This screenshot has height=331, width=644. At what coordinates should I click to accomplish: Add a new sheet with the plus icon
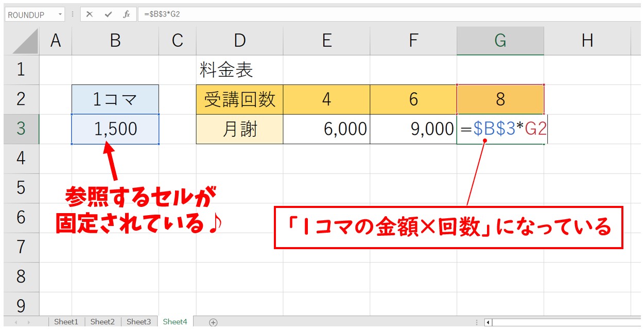[x=213, y=322]
